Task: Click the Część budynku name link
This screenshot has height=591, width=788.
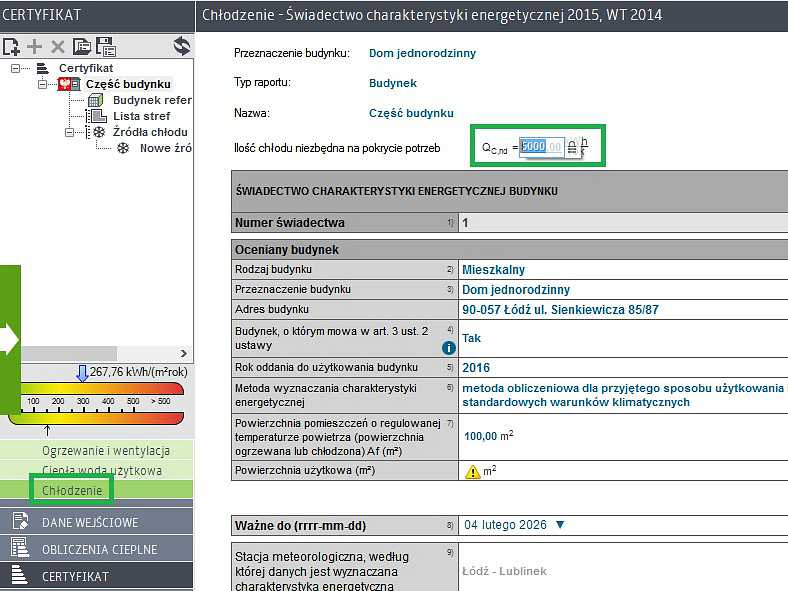Action: (411, 113)
